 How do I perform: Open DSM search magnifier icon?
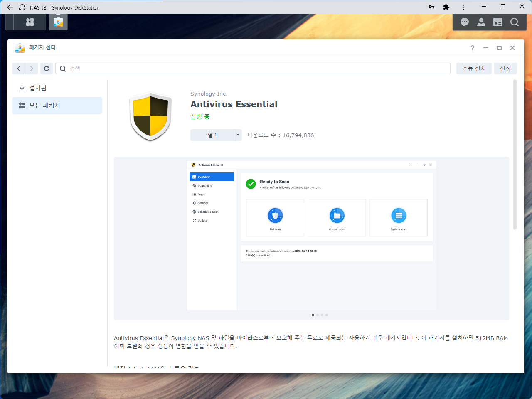pyautogui.click(x=515, y=22)
